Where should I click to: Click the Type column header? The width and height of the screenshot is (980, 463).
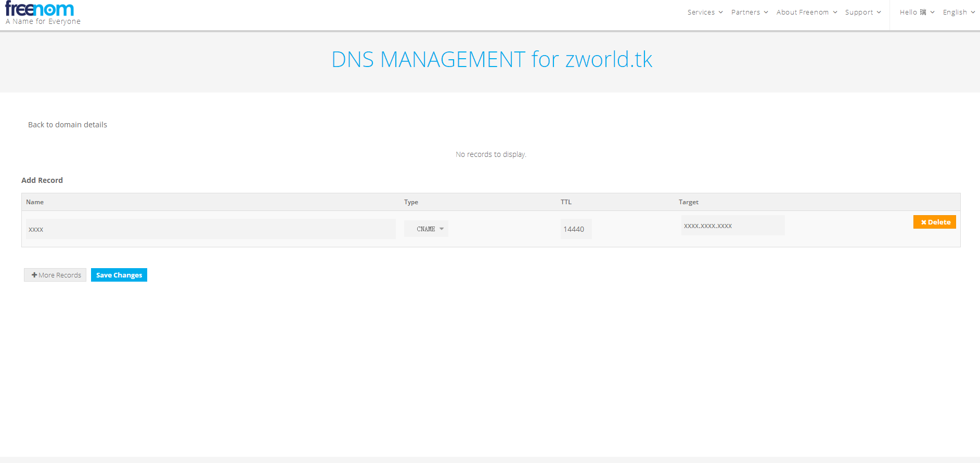411,202
